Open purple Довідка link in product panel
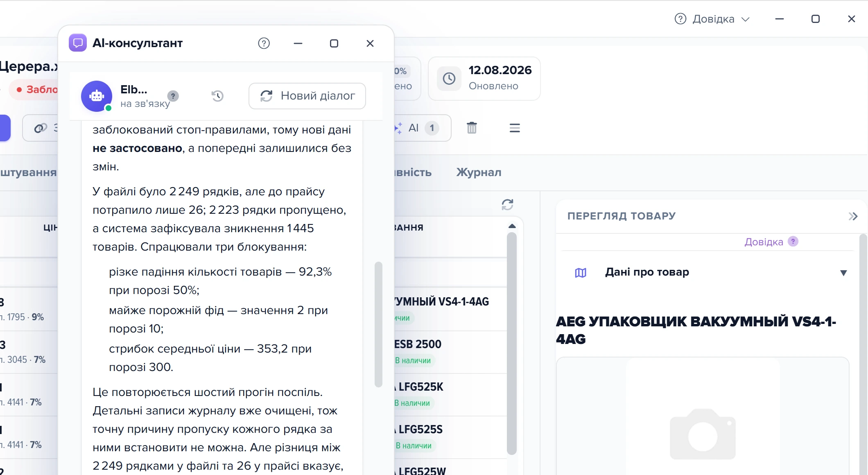Viewport: 868px width, 475px height. [x=763, y=242]
